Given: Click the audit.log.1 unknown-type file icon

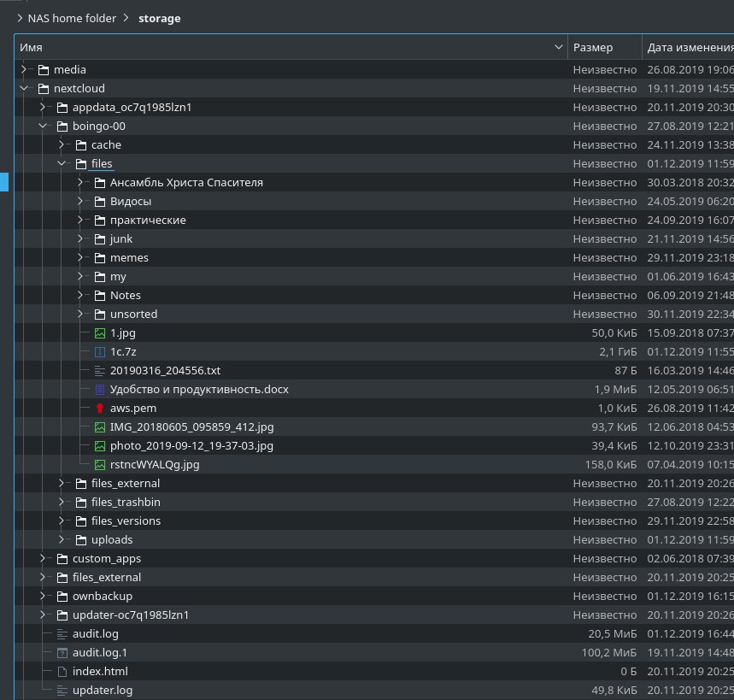Looking at the screenshot, I should pos(62,653).
